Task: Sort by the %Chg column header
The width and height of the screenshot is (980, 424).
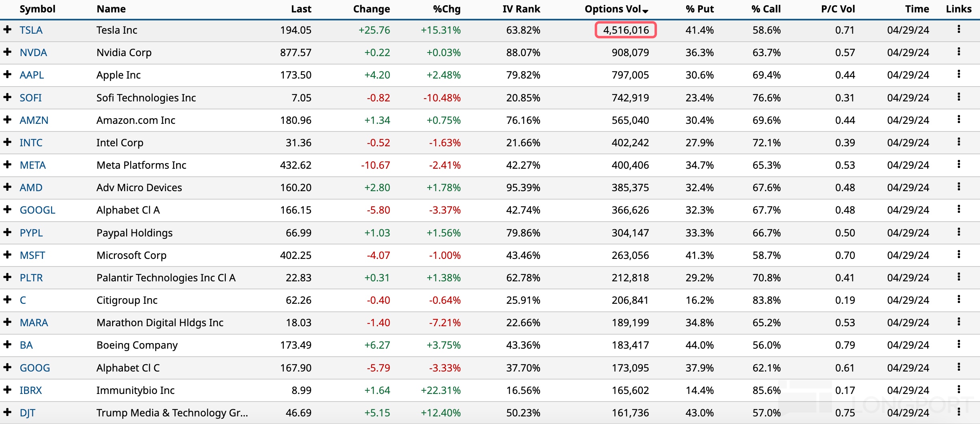Action: 446,9
